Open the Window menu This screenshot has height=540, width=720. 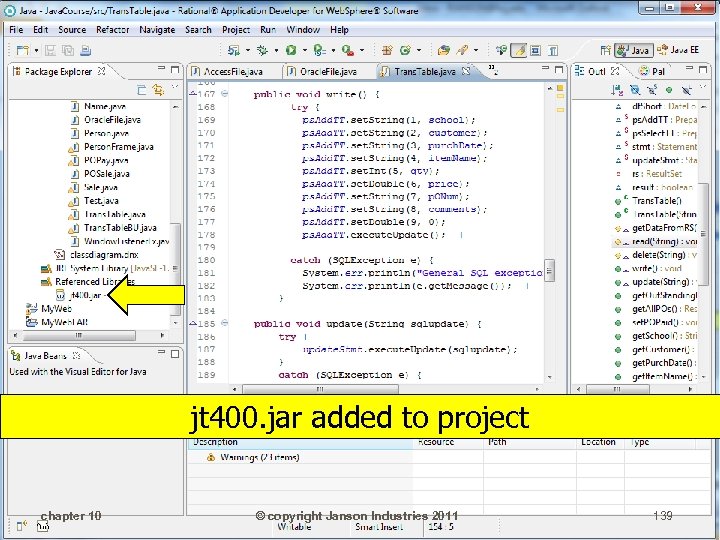[x=303, y=29]
